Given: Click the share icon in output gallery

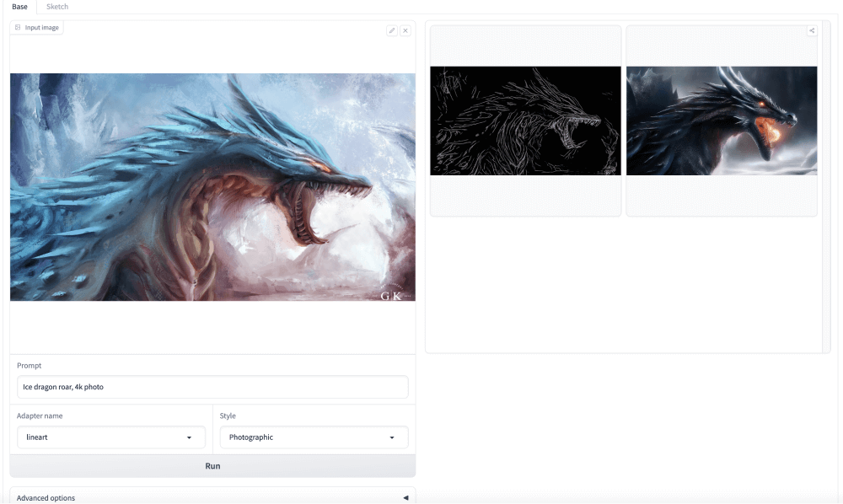Looking at the screenshot, I should [x=812, y=30].
